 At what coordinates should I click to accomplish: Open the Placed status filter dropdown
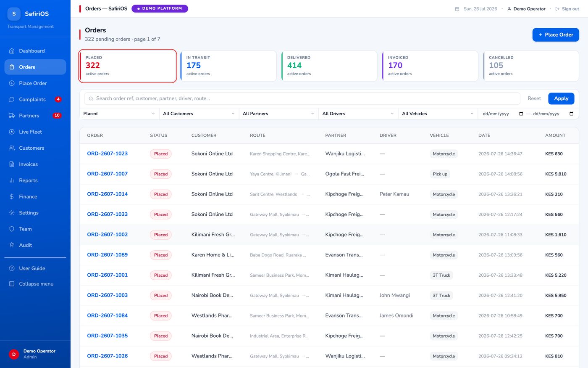(119, 114)
